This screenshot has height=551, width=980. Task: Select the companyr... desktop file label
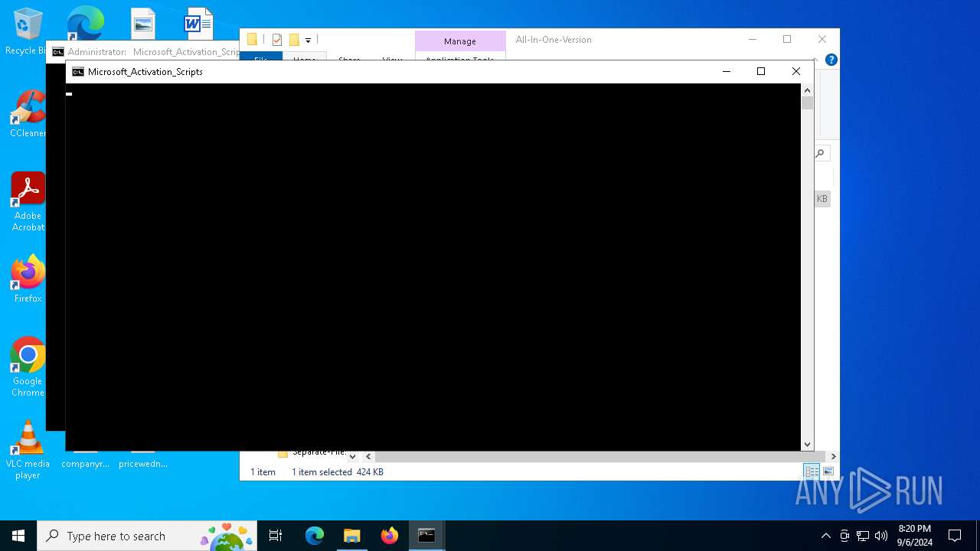85,464
